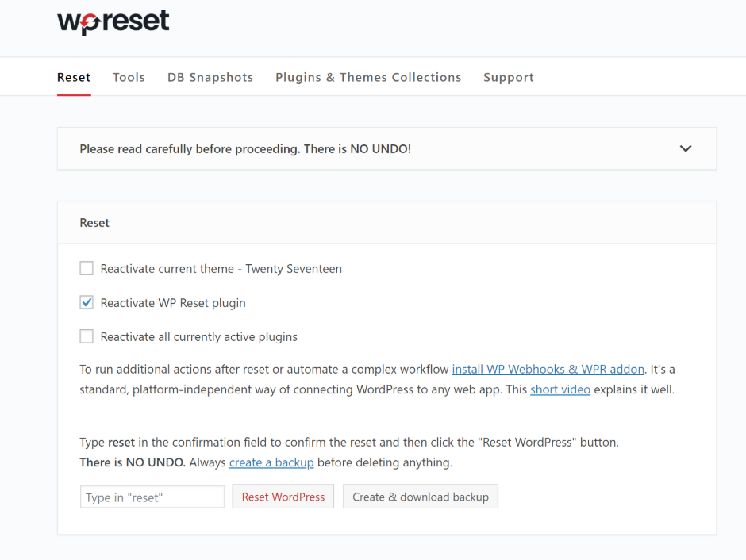Click the Reactivate current theme label text
The image size is (746, 560).
221,269
